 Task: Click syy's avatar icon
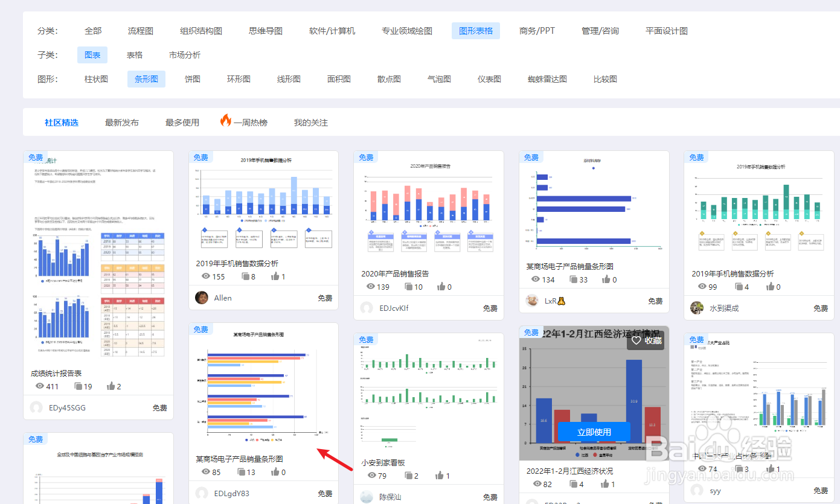[697, 491]
